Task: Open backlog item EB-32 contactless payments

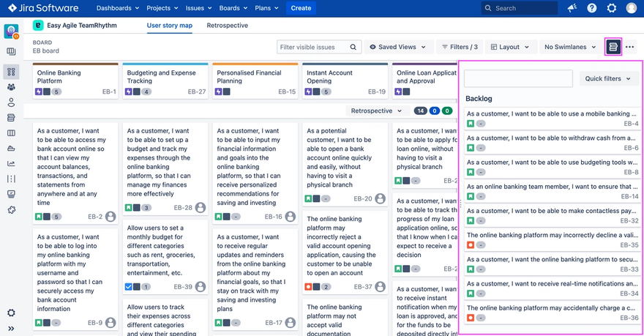Action: [553, 216]
